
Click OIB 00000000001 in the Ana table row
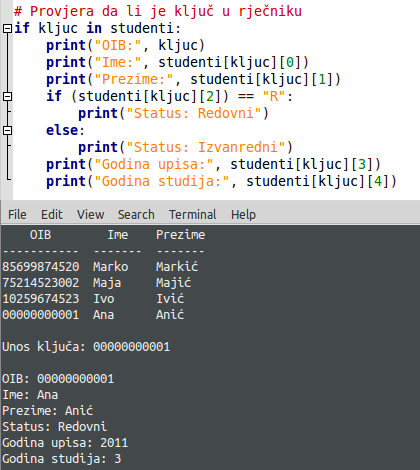pyautogui.click(x=41, y=315)
